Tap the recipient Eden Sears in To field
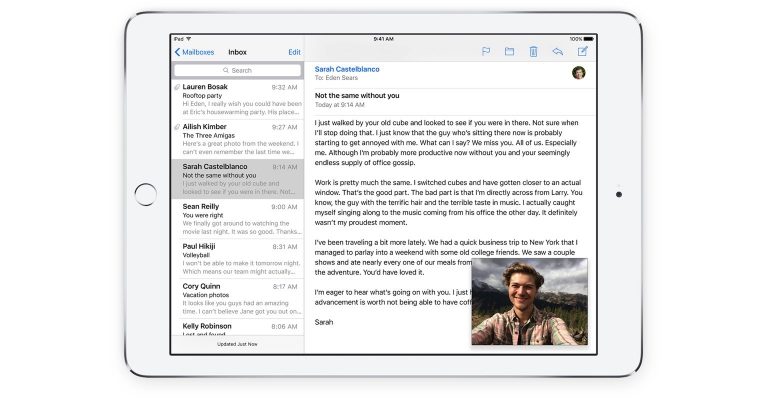770x400 pixels. pyautogui.click(x=346, y=78)
